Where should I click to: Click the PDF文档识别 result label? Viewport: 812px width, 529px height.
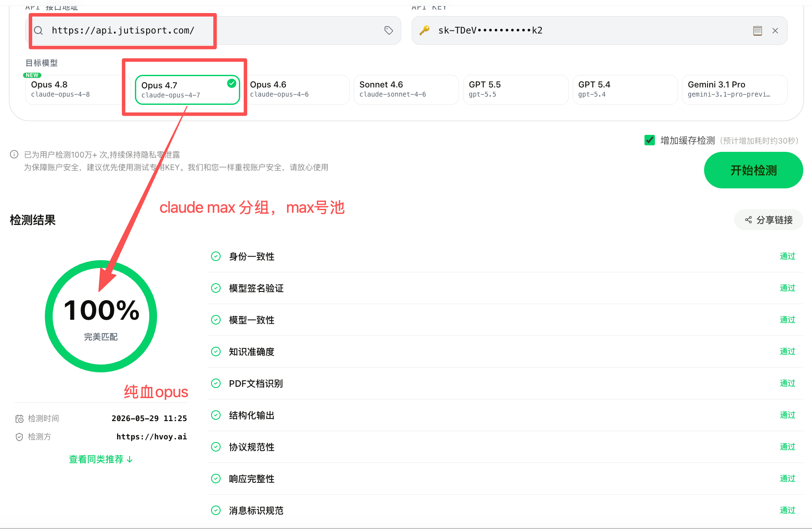256,384
